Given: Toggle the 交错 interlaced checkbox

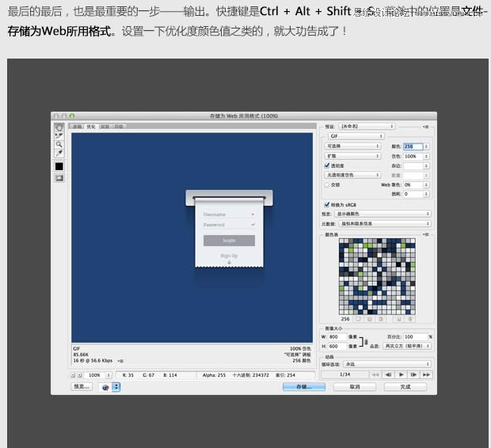Looking at the screenshot, I should [x=327, y=184].
